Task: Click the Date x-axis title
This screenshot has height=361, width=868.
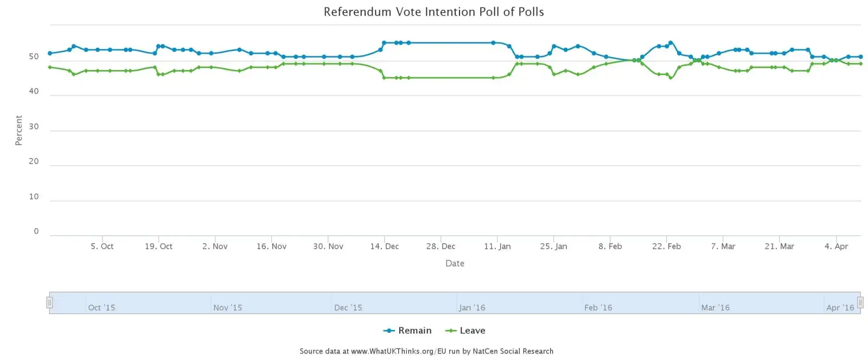Action: pos(455,263)
